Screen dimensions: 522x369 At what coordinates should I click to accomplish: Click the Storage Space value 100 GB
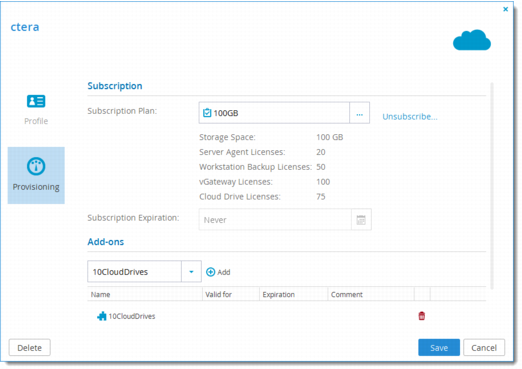tap(330, 137)
